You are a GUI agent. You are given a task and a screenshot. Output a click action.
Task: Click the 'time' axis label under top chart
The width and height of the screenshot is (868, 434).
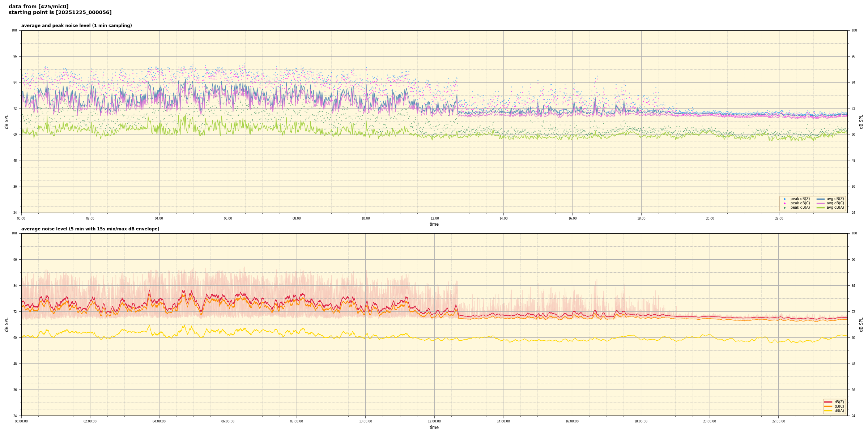[434, 224]
